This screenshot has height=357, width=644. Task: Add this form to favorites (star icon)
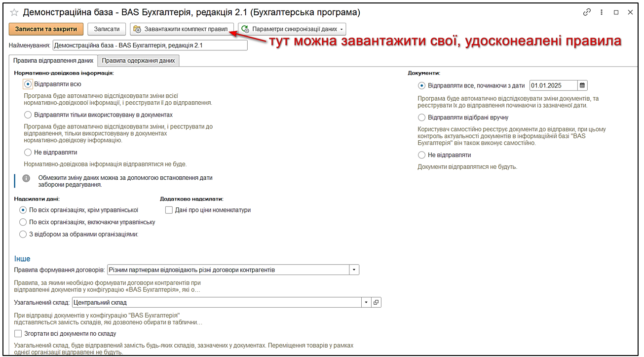tap(14, 12)
